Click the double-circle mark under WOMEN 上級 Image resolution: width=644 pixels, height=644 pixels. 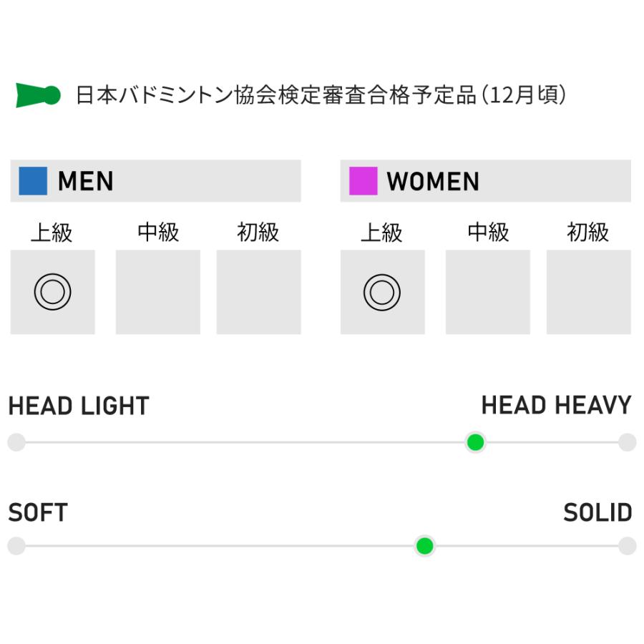point(382,292)
